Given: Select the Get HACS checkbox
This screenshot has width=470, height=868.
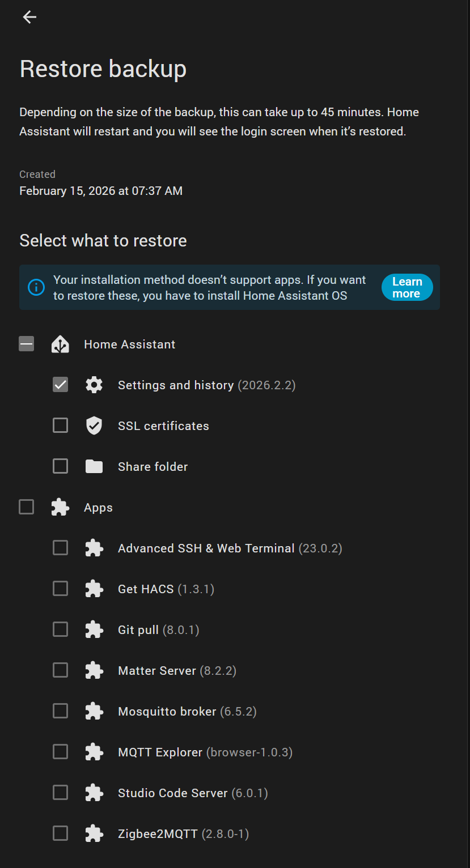Looking at the screenshot, I should coord(61,589).
